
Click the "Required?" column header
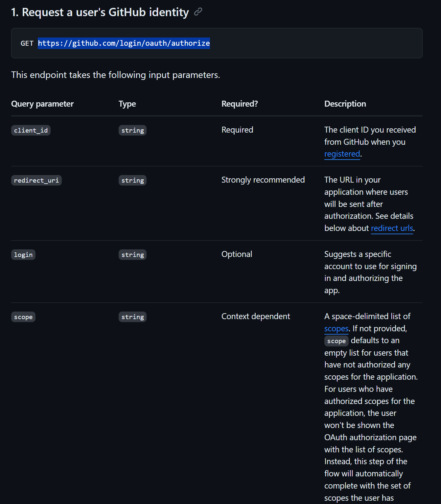click(240, 104)
